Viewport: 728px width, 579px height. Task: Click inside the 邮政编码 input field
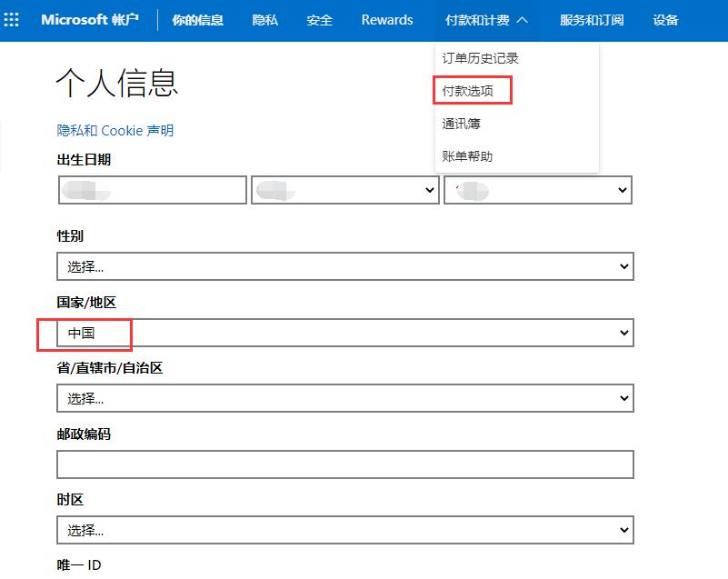345,464
